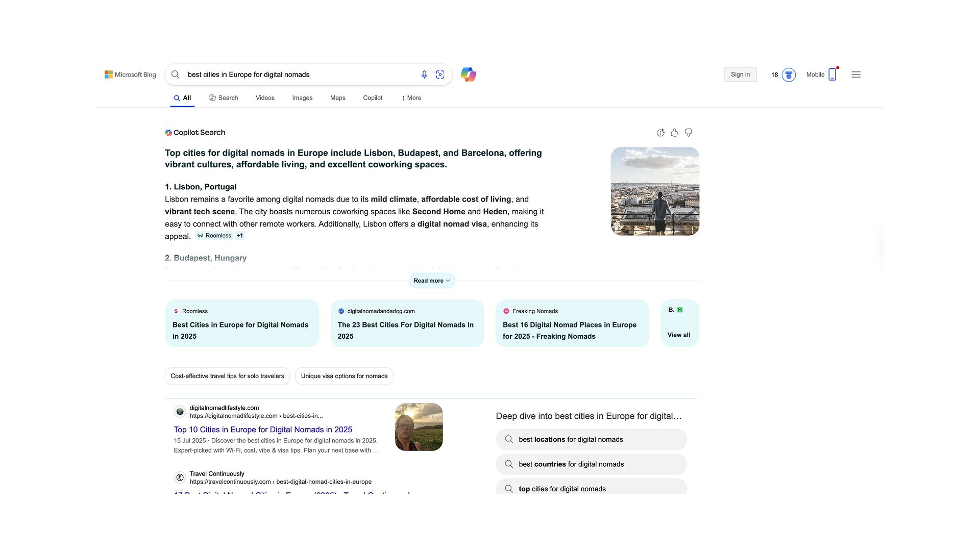Switch to the Maps tab

(337, 97)
